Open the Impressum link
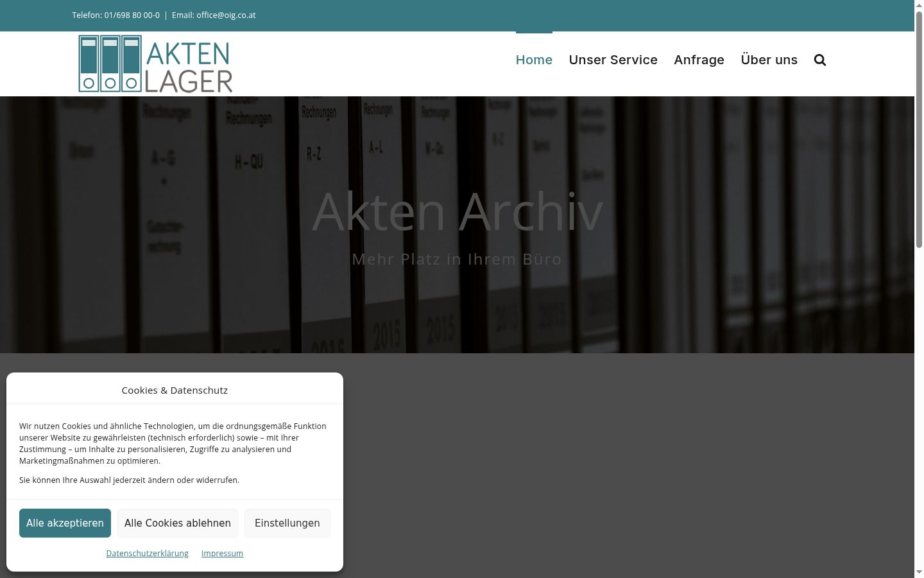Screen dimensions: 924x578 tap(222, 553)
